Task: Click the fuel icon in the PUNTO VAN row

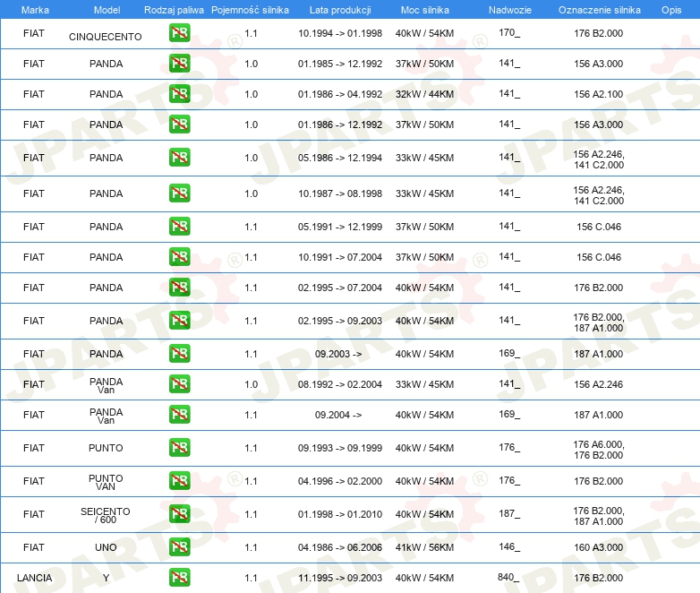Action: (x=179, y=481)
